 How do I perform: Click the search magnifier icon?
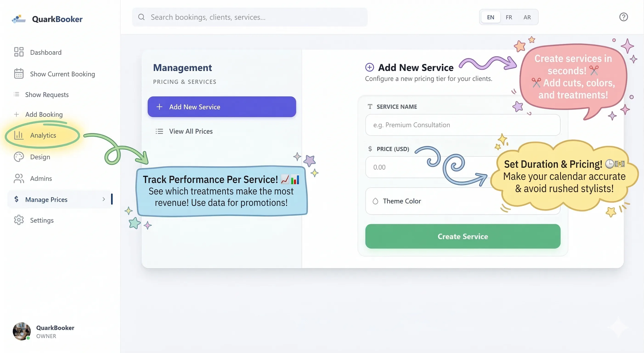click(x=141, y=17)
